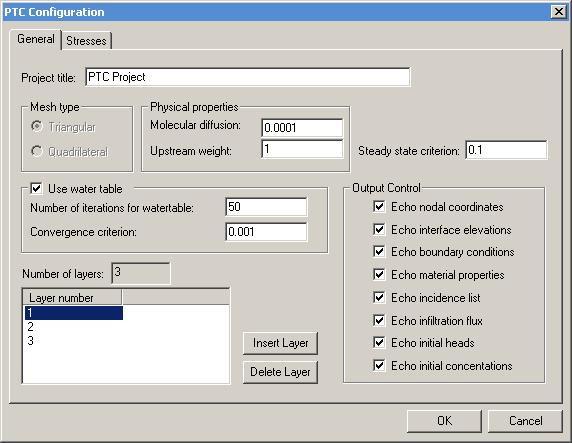Disable Echo incidence list

tap(379, 297)
